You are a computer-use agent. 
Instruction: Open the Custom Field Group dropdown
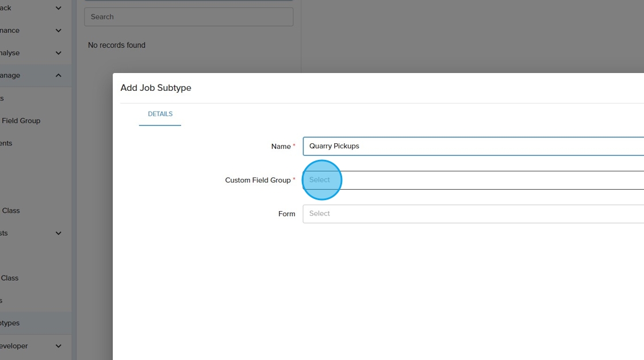tap(471, 180)
